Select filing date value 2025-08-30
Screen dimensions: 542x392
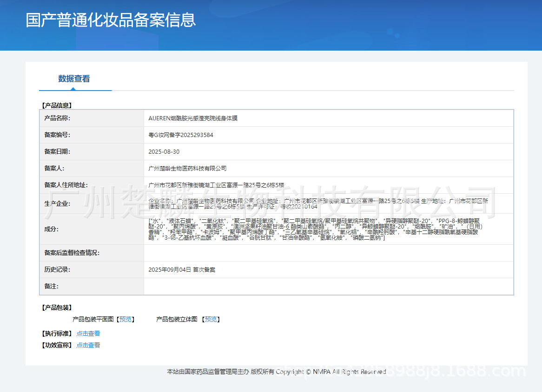point(164,151)
